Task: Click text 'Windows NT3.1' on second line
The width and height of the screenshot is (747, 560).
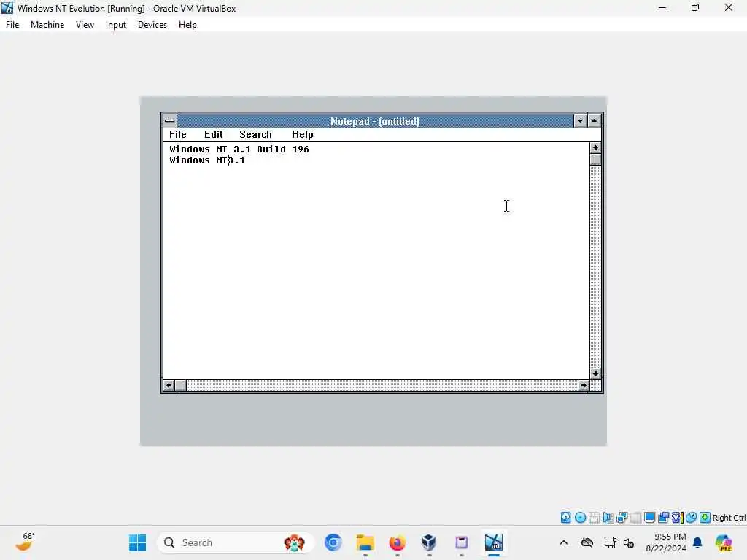Action: 206,160
